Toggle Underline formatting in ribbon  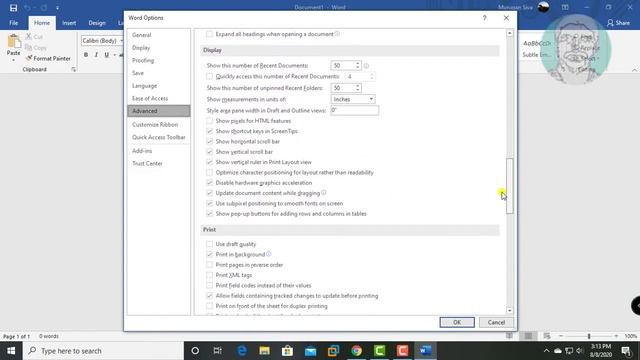(x=106, y=55)
